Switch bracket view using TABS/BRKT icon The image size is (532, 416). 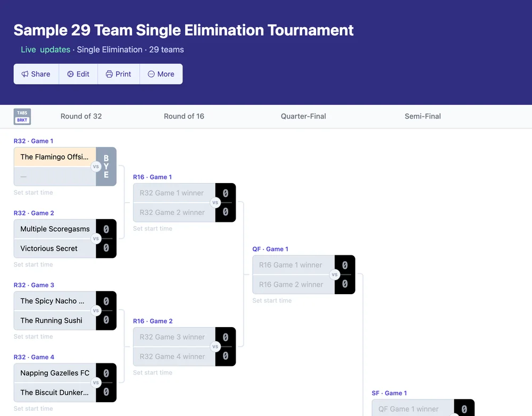(22, 117)
